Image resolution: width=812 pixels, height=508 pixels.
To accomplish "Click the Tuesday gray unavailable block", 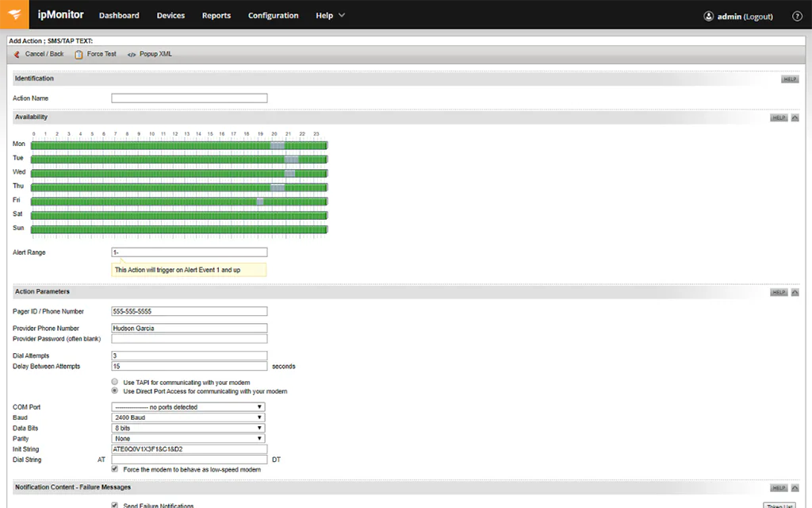I will pyautogui.click(x=292, y=160).
